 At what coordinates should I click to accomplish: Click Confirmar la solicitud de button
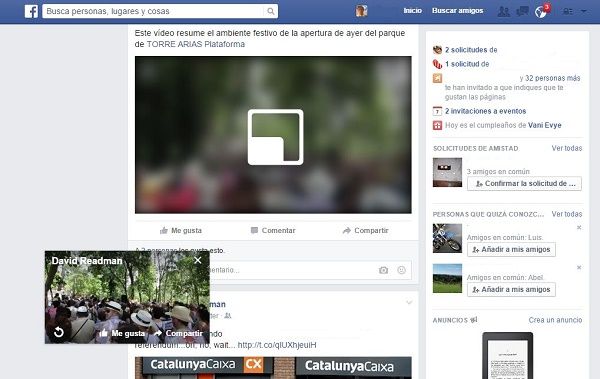(524, 183)
